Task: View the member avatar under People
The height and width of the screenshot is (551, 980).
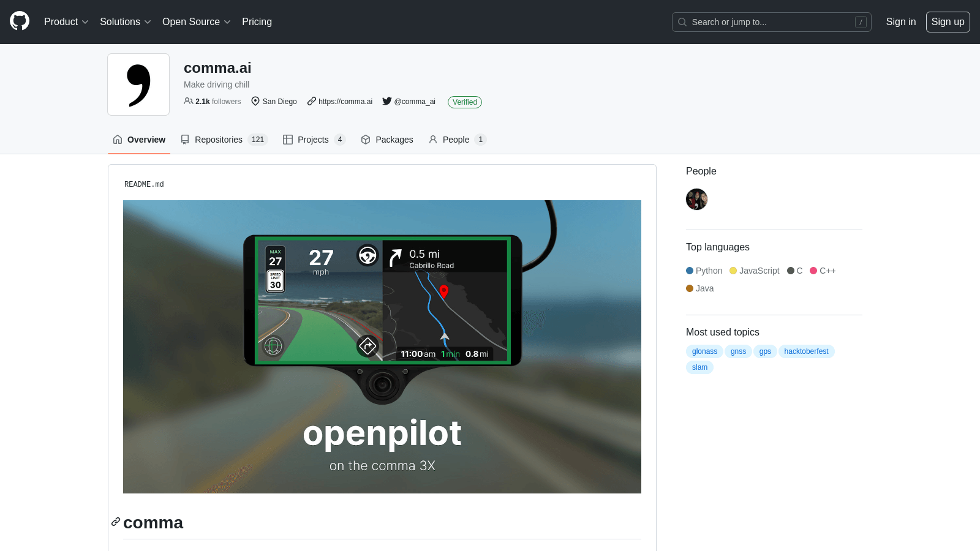Action: point(696,200)
